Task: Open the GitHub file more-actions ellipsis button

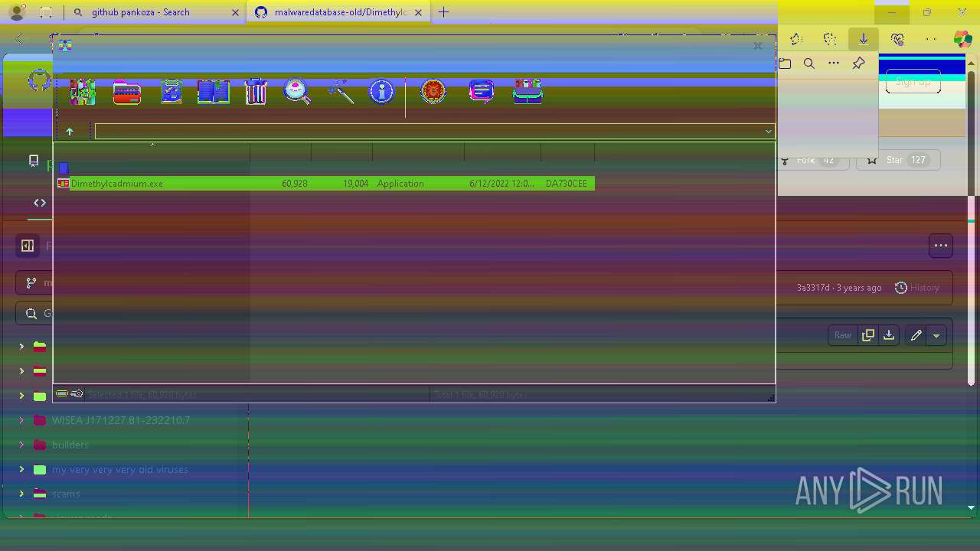Action: click(x=941, y=246)
